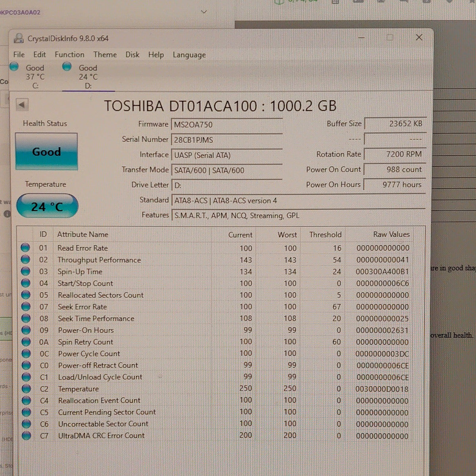This screenshot has height=476, width=476.
Task: Click the Interface field UASP (Serial ATA)
Action: [226, 155]
